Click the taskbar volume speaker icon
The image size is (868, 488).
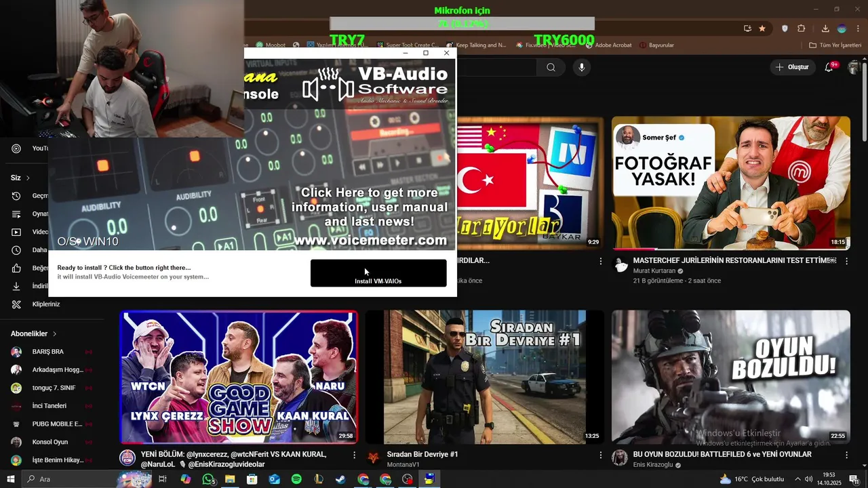coord(808,479)
